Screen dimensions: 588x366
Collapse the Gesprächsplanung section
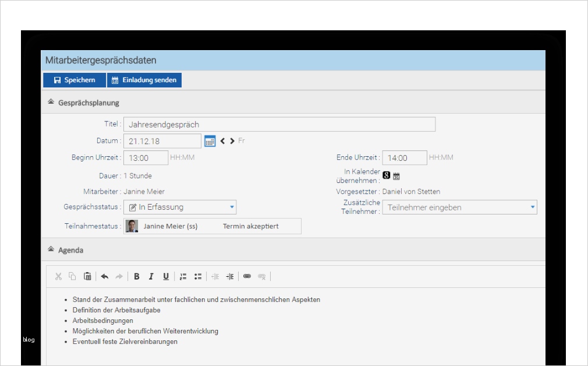(51, 102)
